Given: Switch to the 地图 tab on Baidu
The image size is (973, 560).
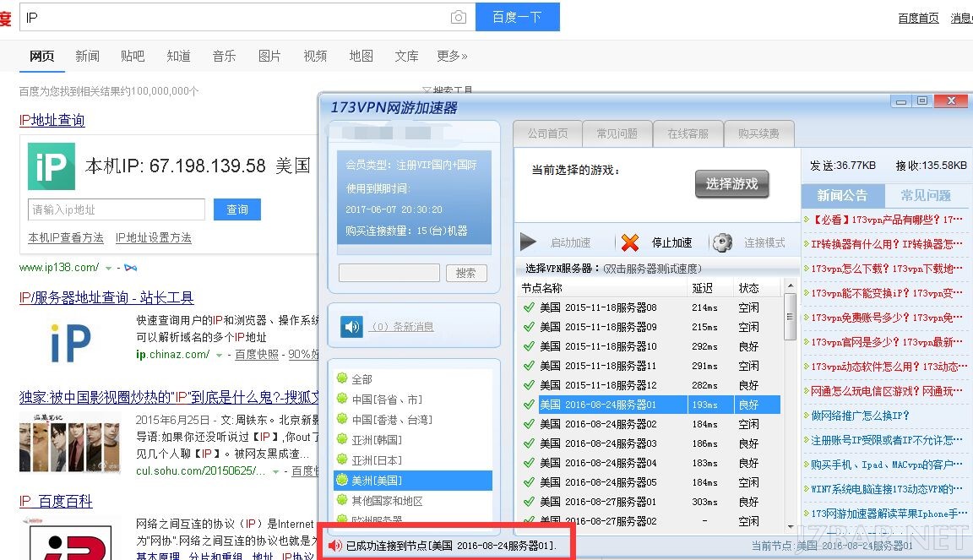Looking at the screenshot, I should pos(361,56).
